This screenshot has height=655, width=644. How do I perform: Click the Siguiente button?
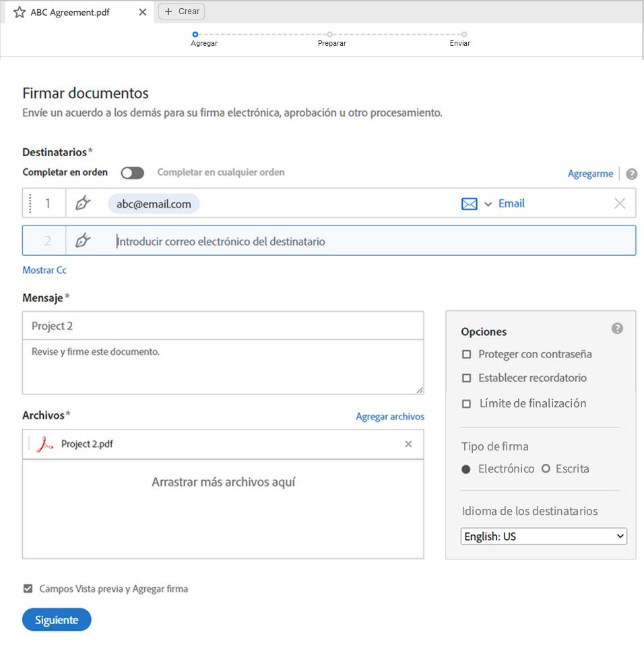[x=57, y=620]
